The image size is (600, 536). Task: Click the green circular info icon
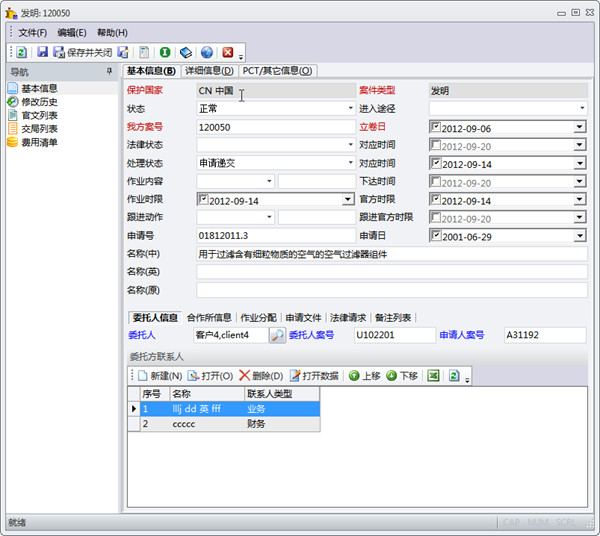click(x=165, y=52)
